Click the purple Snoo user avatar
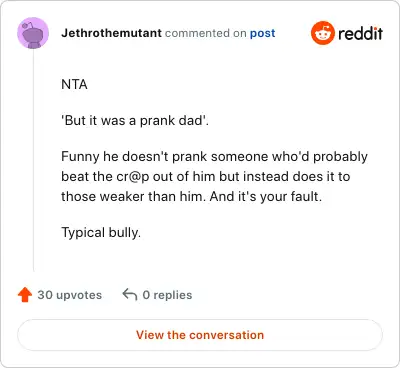 33,33
